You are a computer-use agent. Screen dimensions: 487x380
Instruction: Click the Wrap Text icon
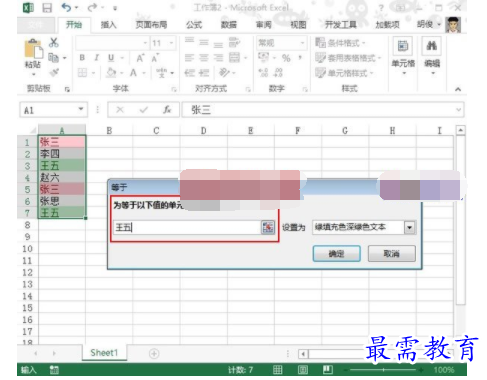pos(234,43)
